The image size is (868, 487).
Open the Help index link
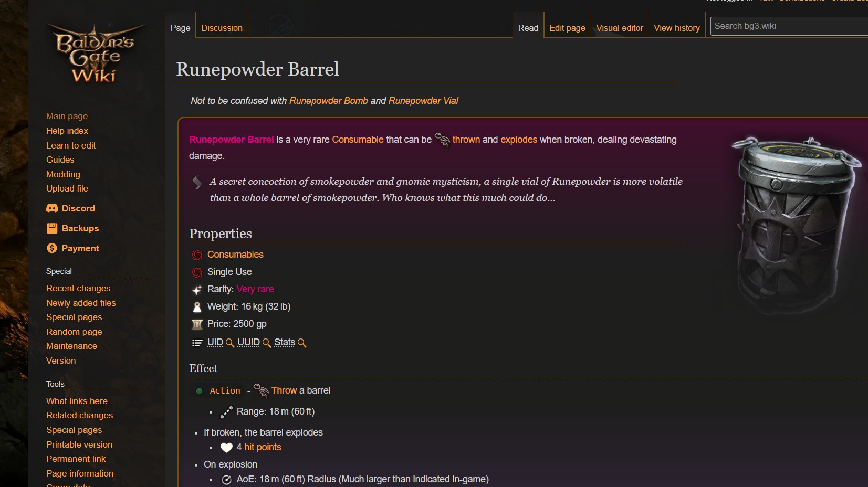coord(67,131)
